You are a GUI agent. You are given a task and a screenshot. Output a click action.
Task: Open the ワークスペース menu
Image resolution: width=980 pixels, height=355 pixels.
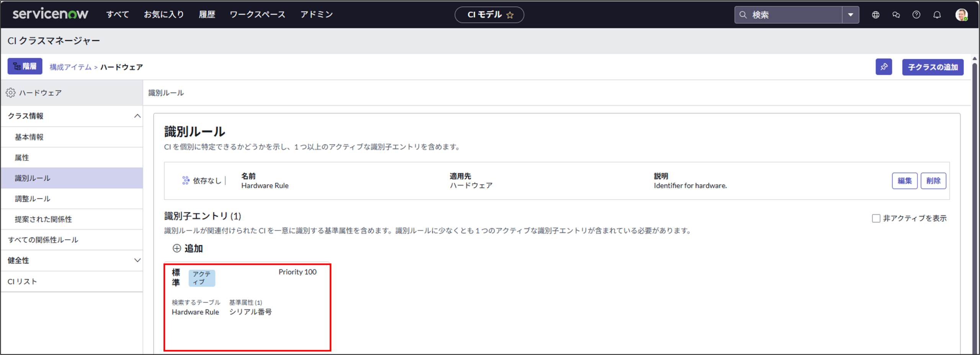coord(257,15)
